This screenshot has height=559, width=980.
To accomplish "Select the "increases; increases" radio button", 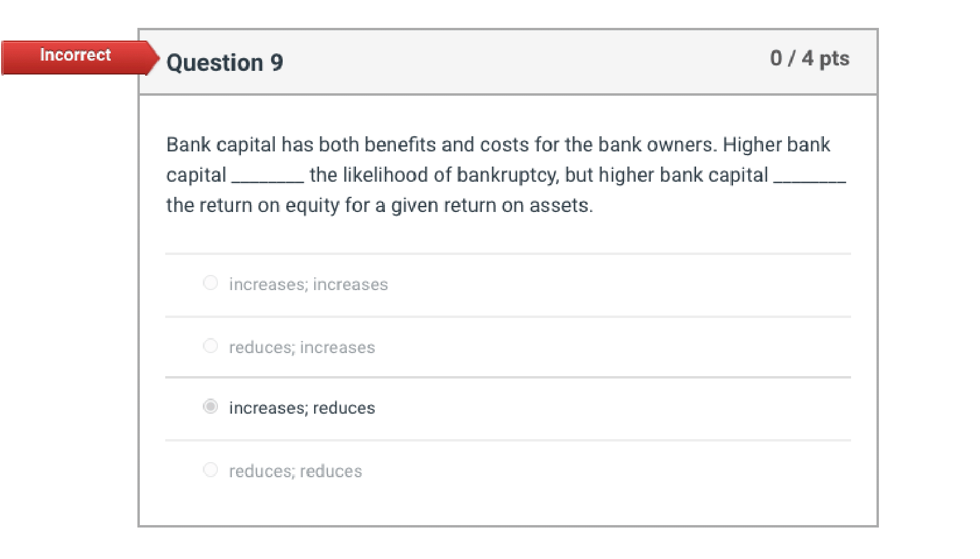I will 211,282.
